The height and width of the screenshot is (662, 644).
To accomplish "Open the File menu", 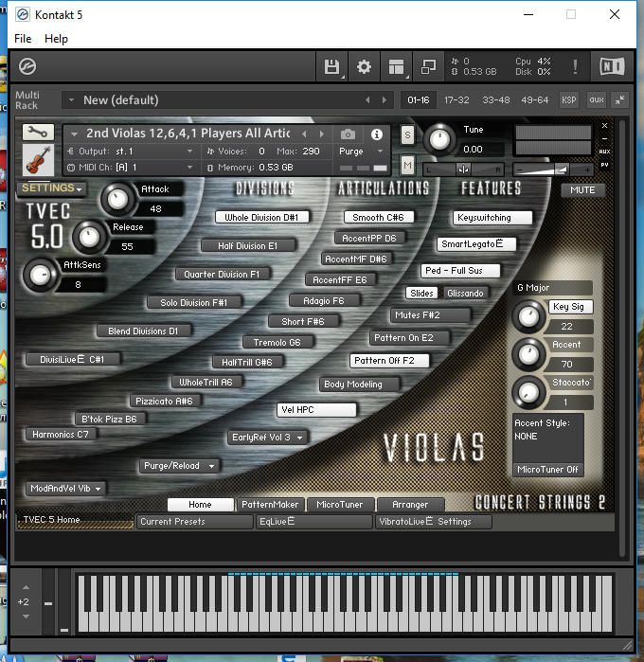I will 23,39.
